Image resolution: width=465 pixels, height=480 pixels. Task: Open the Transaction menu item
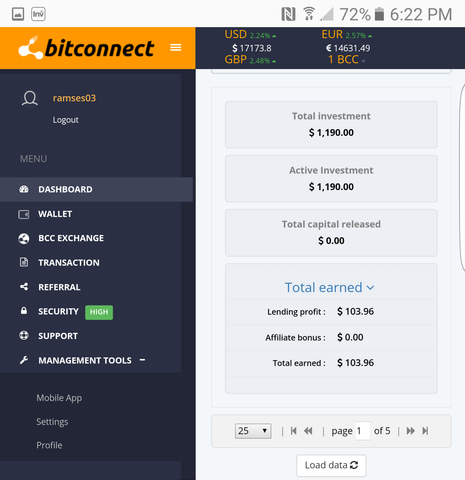69,263
